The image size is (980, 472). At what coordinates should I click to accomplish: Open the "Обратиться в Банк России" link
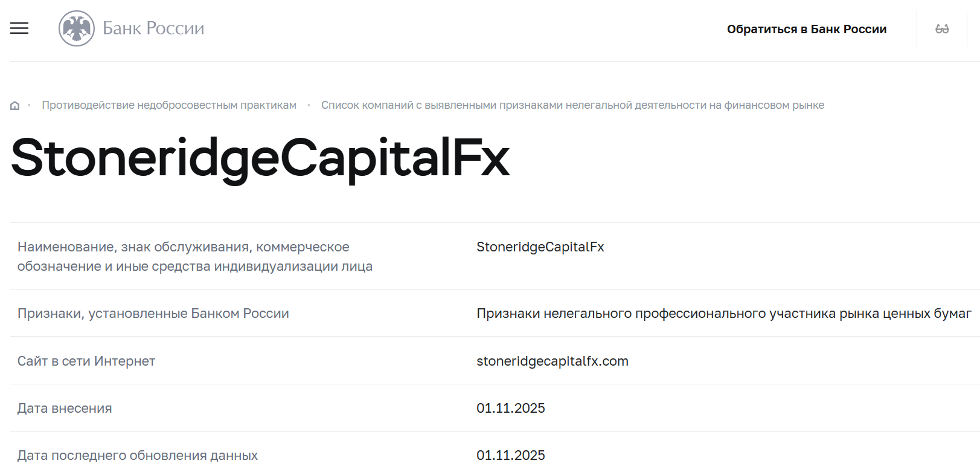pyautogui.click(x=807, y=28)
